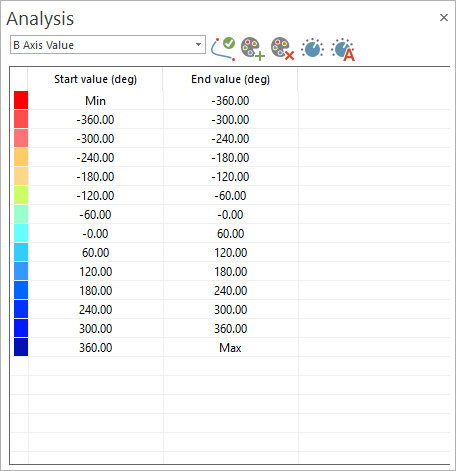Click the add color palette icon
The height and width of the screenshot is (471, 456).
[x=253, y=49]
